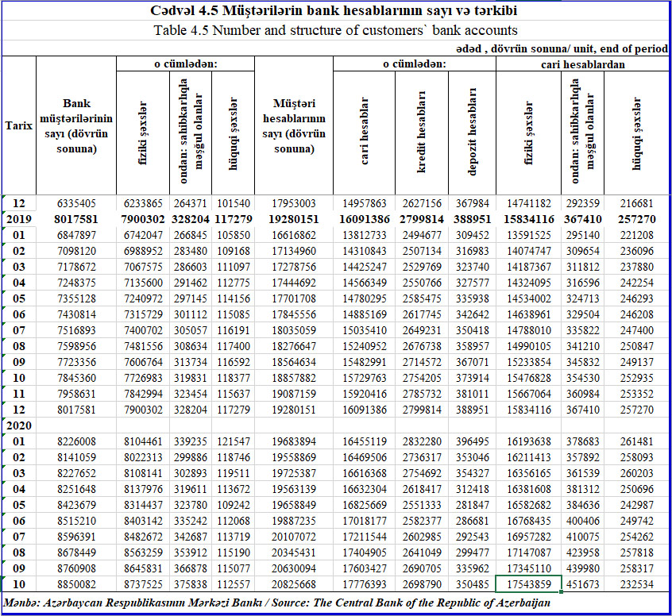Select the bottom-right cell 232534
The image size is (672, 616).
(635, 584)
